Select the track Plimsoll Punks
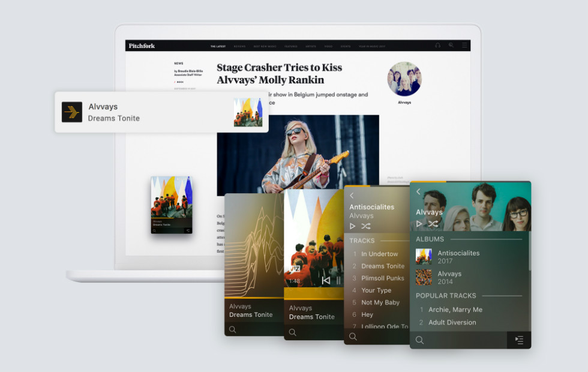This screenshot has width=588, height=372. (382, 278)
